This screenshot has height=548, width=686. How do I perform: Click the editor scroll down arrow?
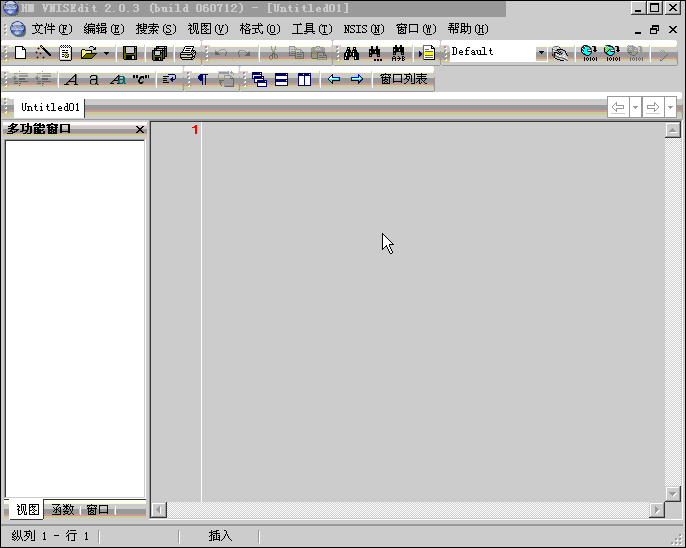672,494
